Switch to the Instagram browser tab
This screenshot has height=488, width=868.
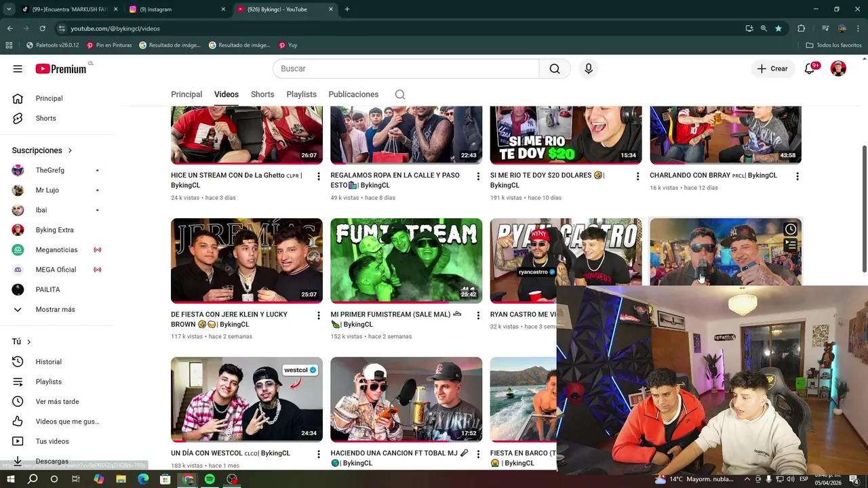click(x=176, y=9)
